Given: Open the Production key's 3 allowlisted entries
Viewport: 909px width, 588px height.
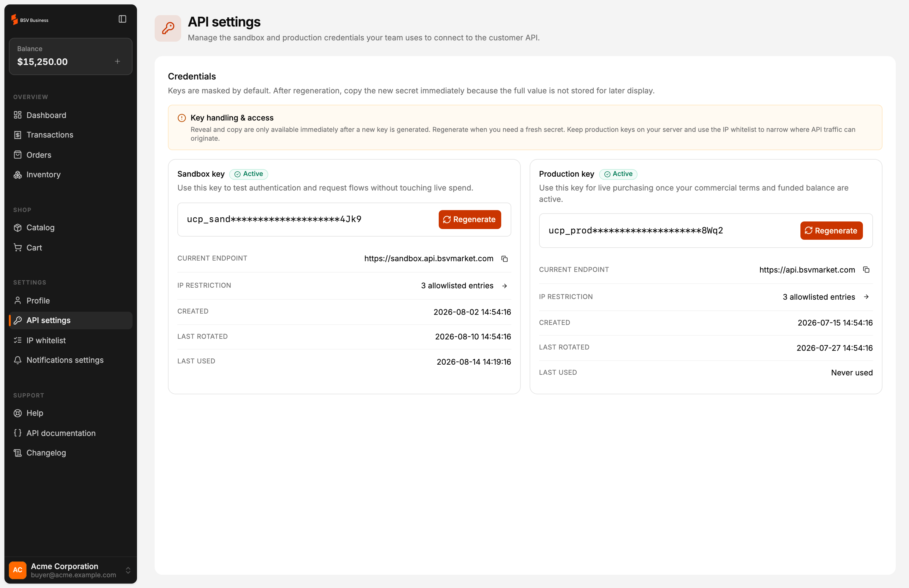Looking at the screenshot, I should click(819, 297).
